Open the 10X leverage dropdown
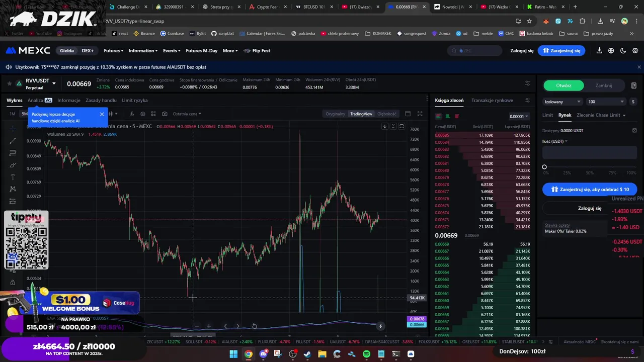644x362 pixels. coord(606,102)
